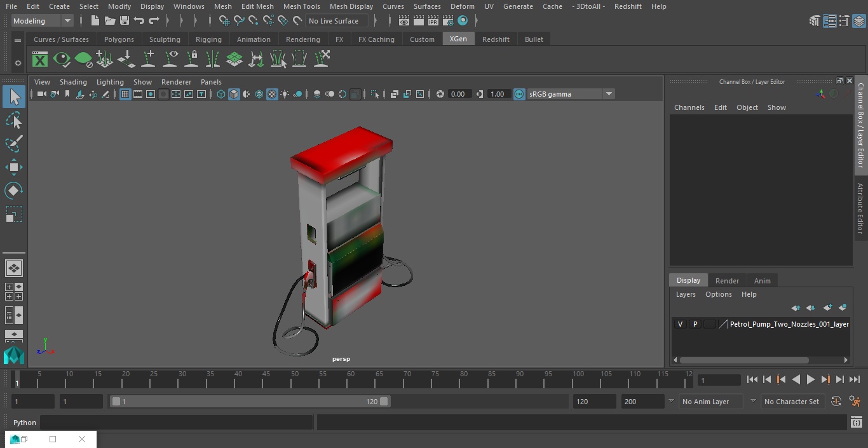Create a new scene file
Screen dimensions: 868x448
(x=95, y=21)
